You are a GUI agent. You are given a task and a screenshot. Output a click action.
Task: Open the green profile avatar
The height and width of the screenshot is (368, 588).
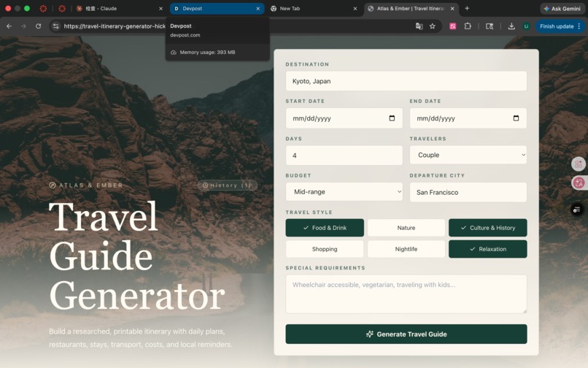(526, 26)
